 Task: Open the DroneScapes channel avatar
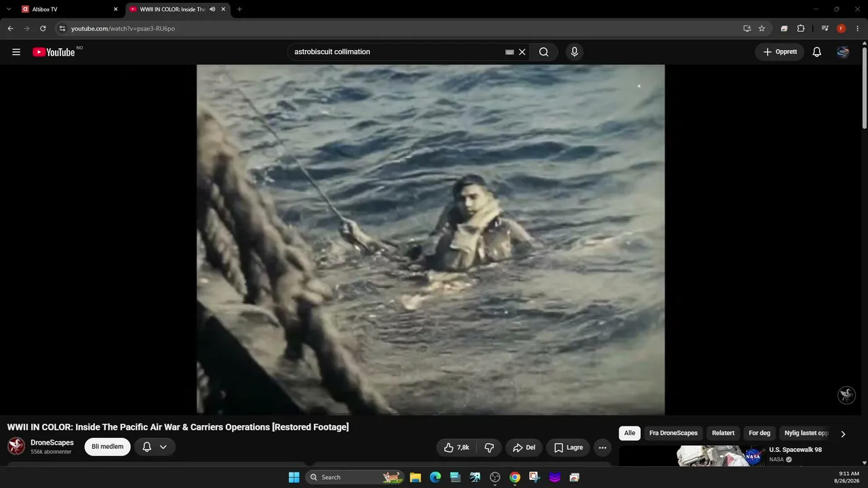click(16, 446)
